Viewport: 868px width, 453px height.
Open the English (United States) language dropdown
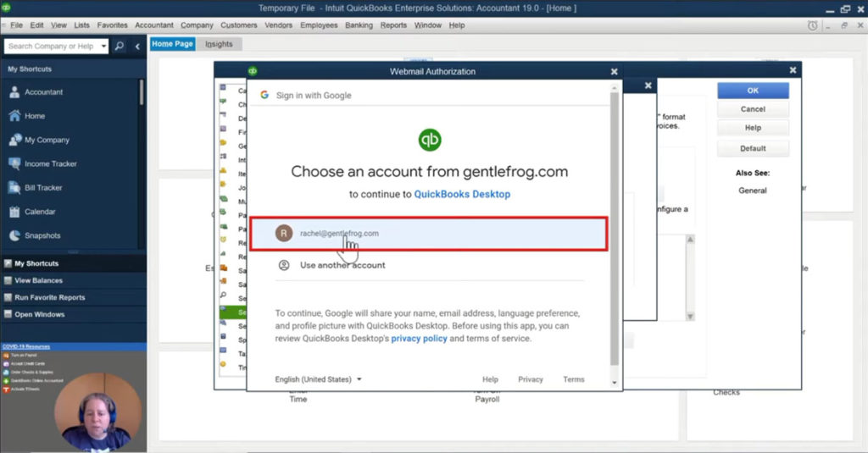click(318, 379)
